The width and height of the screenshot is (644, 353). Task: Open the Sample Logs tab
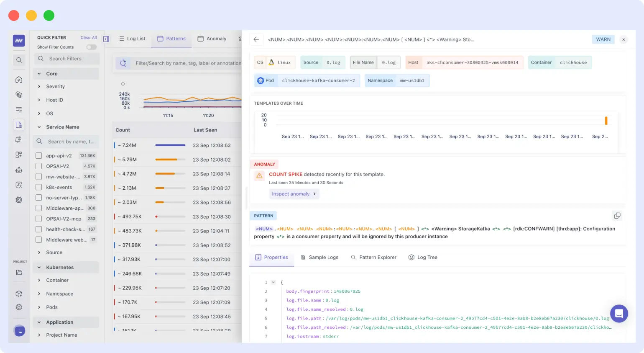coord(319,257)
